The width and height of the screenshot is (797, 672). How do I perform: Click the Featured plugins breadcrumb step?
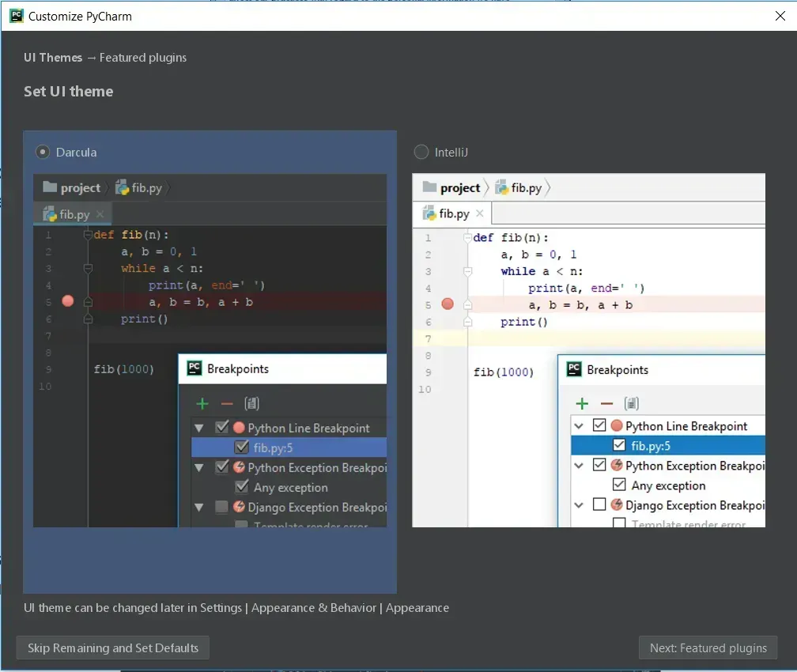click(x=143, y=58)
